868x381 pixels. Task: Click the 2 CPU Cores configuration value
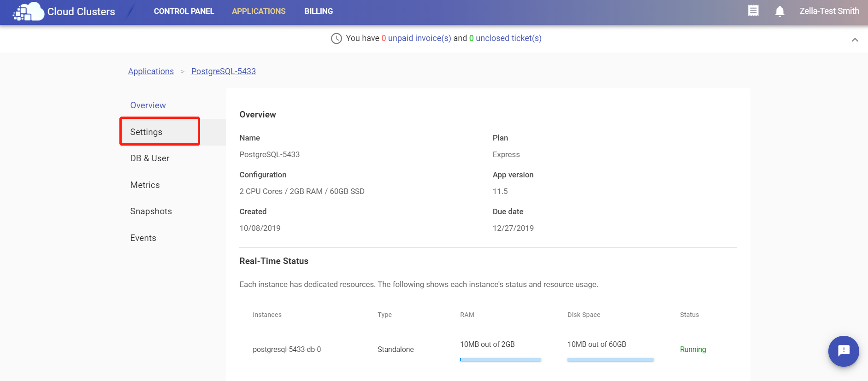(302, 192)
